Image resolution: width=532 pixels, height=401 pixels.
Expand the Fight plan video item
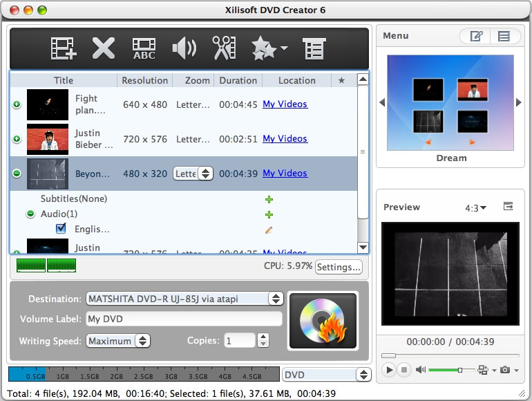click(17, 104)
